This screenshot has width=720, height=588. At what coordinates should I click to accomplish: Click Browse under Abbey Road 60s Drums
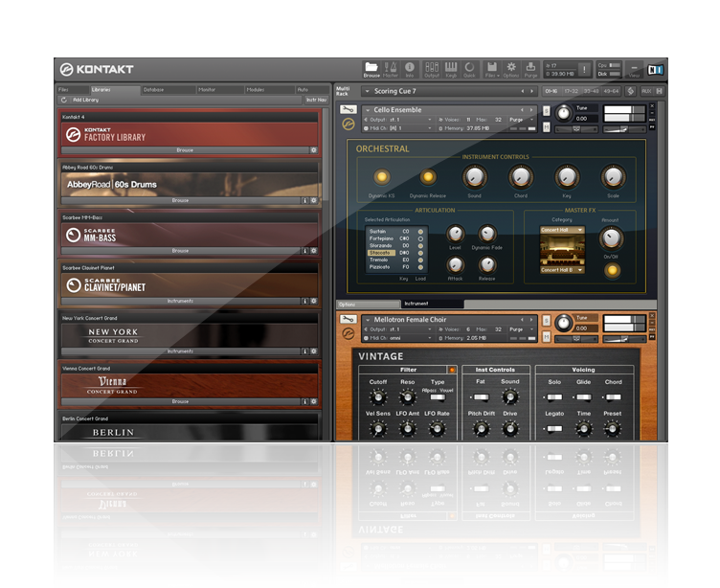(x=180, y=200)
